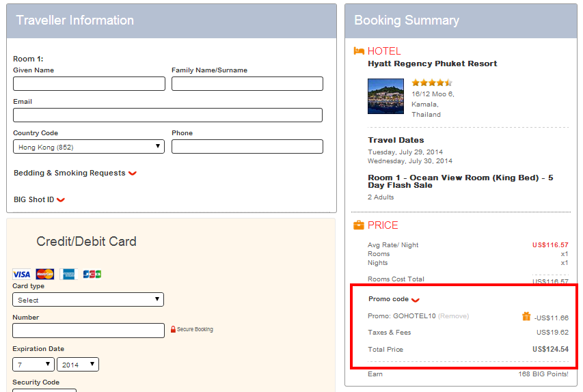Click the -US$11.66 promo discount amount

[x=552, y=318]
